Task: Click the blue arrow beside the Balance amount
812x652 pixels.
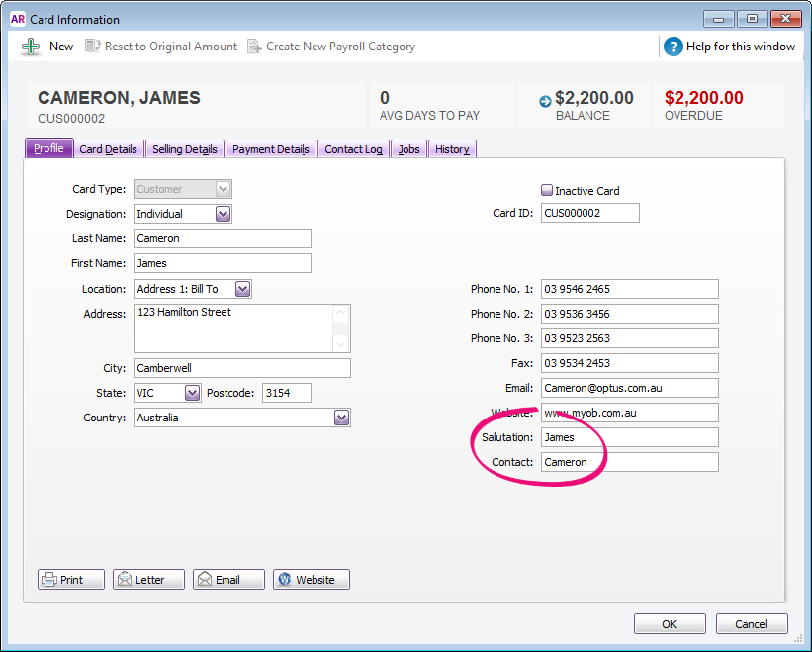Action: click(x=545, y=102)
